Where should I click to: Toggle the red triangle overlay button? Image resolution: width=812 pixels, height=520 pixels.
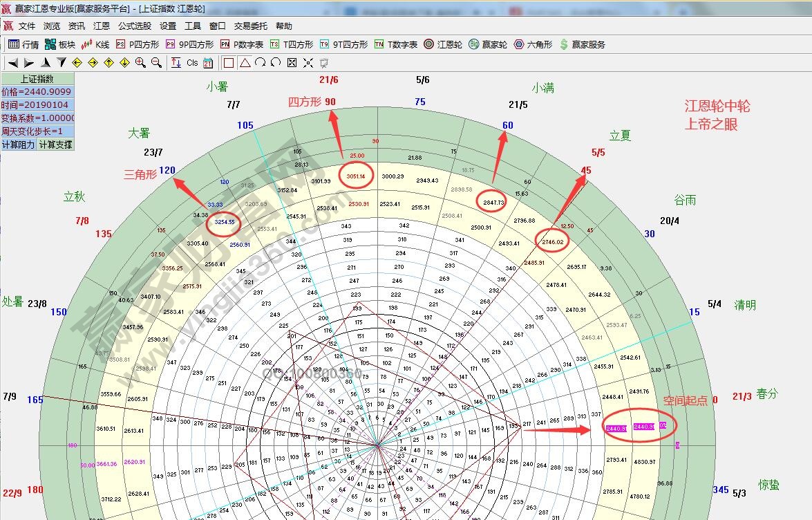245,63
